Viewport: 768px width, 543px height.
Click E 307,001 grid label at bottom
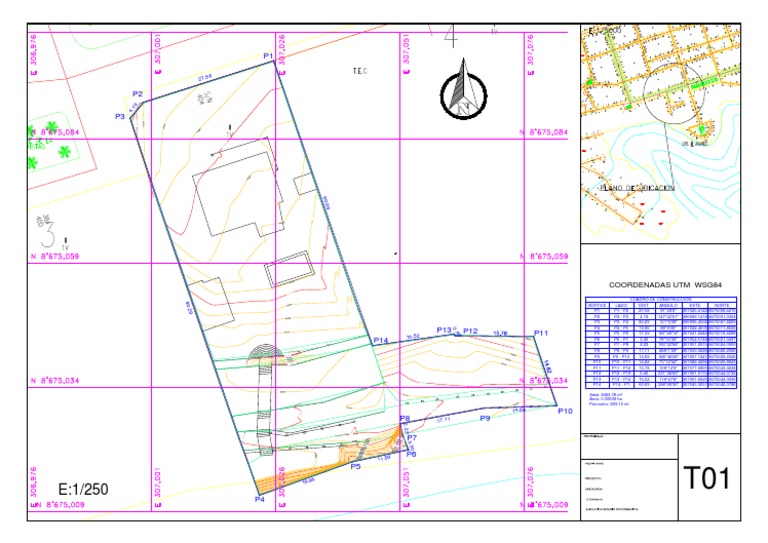coord(158,487)
